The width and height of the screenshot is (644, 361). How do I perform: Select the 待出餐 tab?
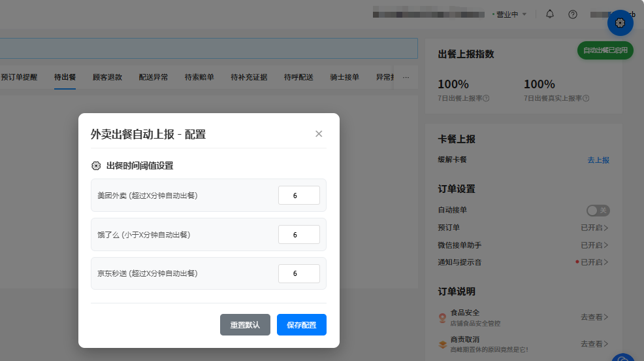[65, 77]
